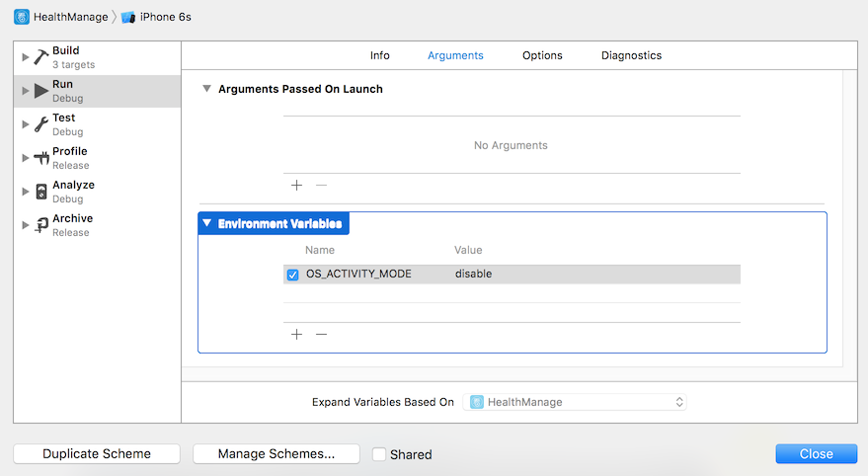This screenshot has height=476, width=868.
Task: Add an environment variable with plus button
Action: pyautogui.click(x=296, y=335)
